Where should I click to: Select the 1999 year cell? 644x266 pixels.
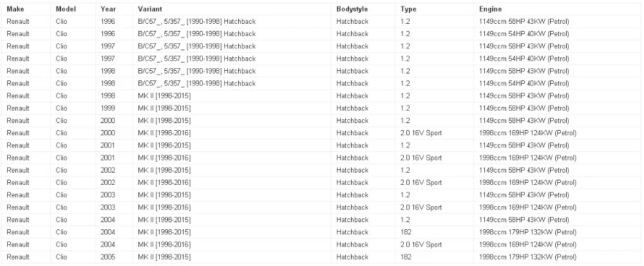[x=108, y=108]
